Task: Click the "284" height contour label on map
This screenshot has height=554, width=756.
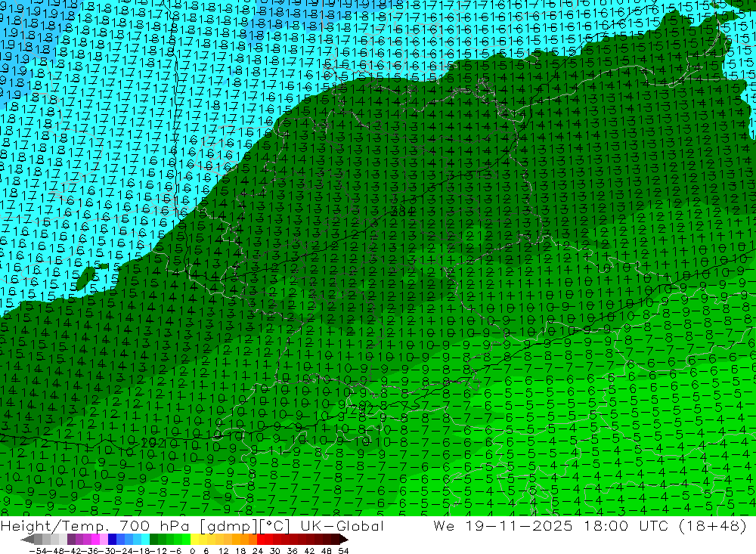Action: tap(403, 211)
